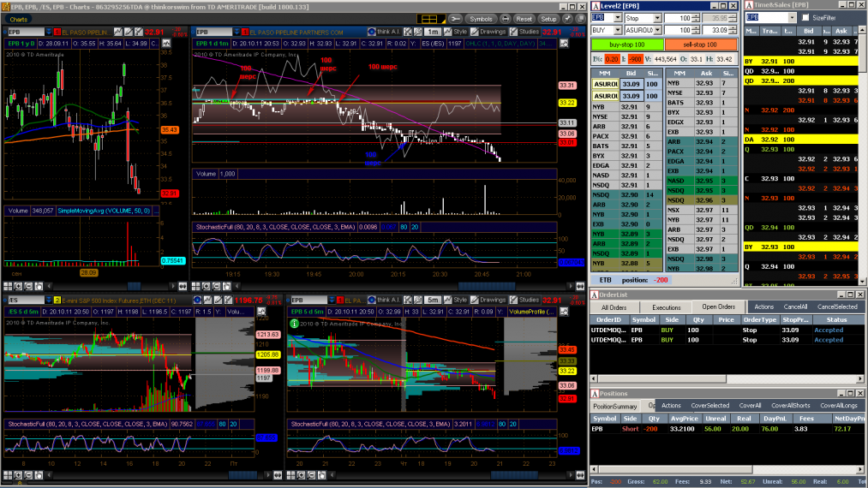
Task: Open symbol dropdown arrow on EPB 5m chart
Action: (332, 300)
